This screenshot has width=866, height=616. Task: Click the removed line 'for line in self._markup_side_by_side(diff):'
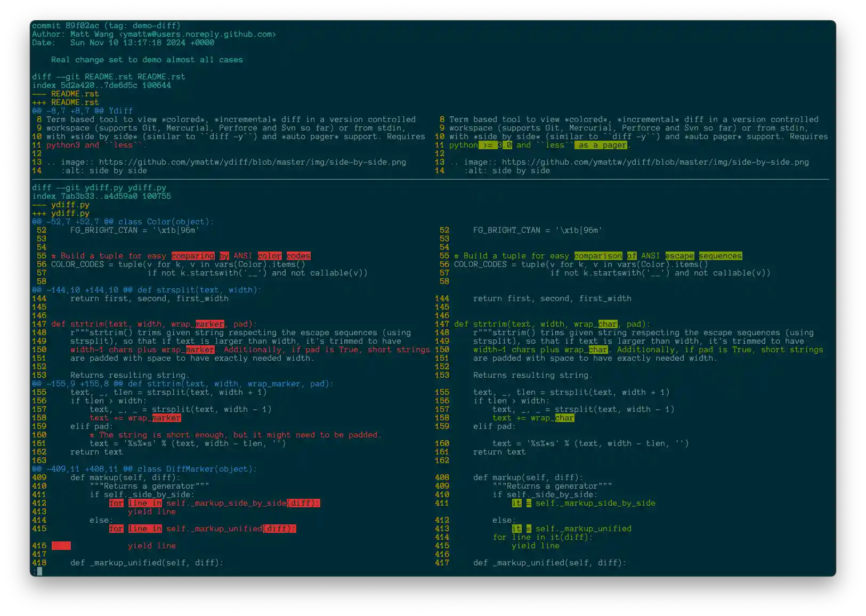(214, 503)
